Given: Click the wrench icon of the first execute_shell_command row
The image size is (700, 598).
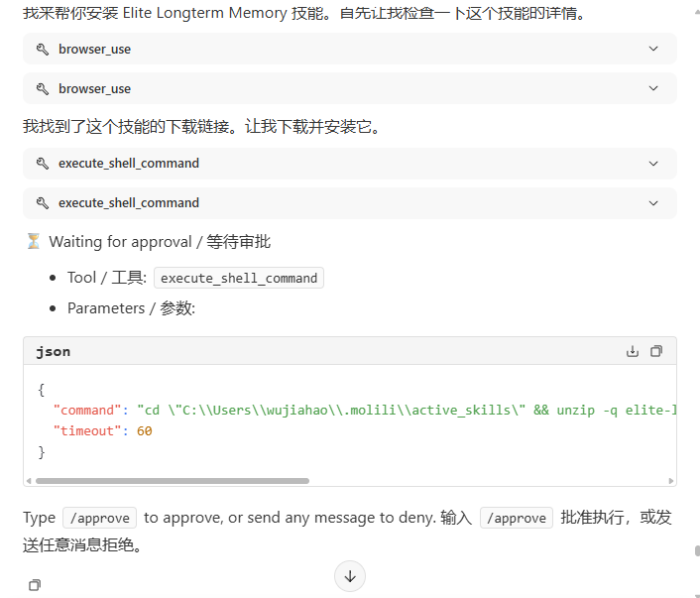Looking at the screenshot, I should (x=43, y=164).
